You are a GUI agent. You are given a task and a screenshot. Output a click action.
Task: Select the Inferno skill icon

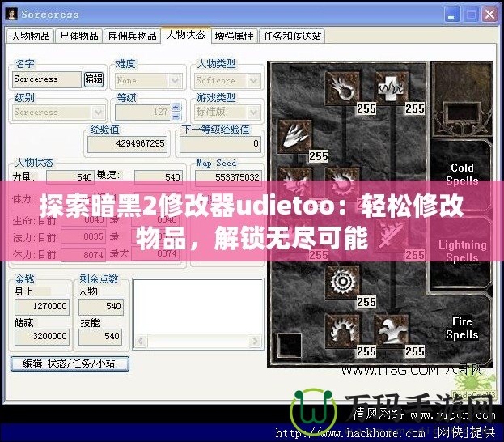click(x=294, y=136)
